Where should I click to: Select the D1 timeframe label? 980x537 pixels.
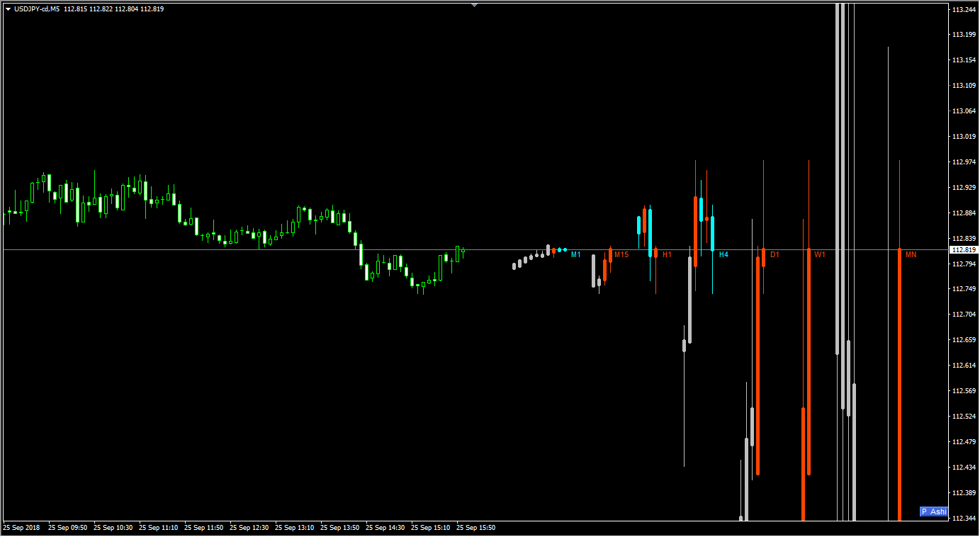775,254
